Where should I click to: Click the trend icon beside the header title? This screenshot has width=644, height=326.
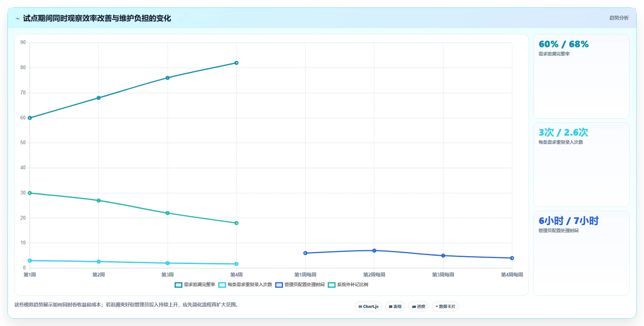point(17,18)
